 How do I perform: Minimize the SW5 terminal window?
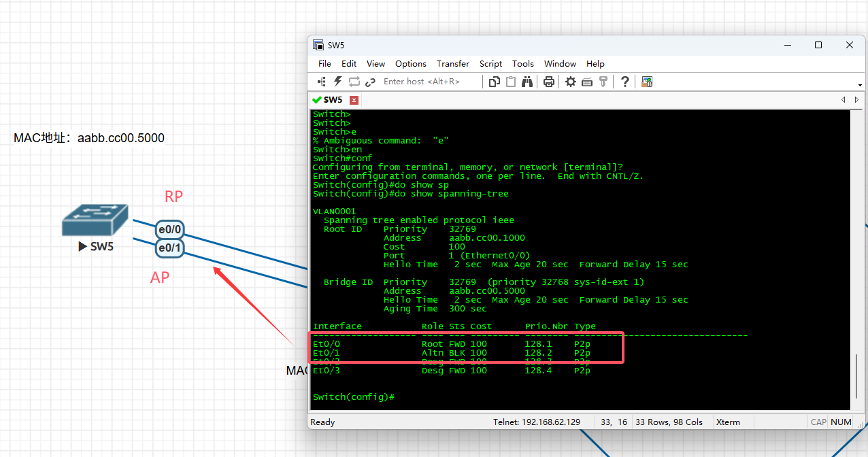click(787, 45)
